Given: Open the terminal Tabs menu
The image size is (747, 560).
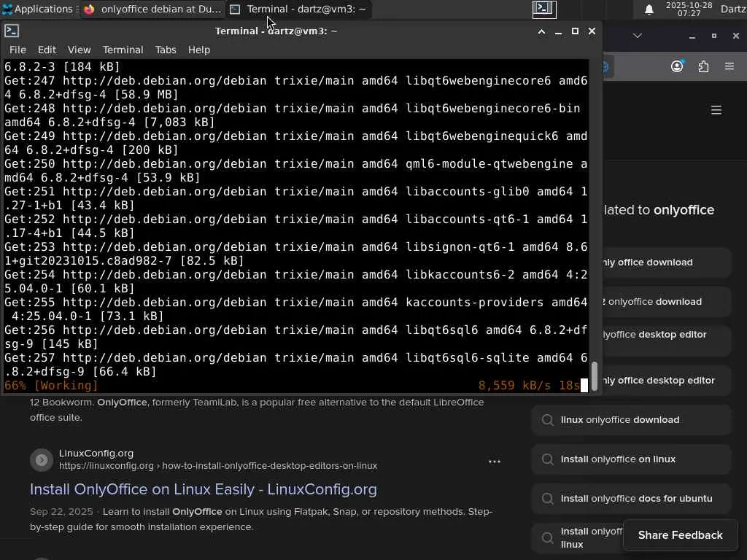Looking at the screenshot, I should coord(166,50).
